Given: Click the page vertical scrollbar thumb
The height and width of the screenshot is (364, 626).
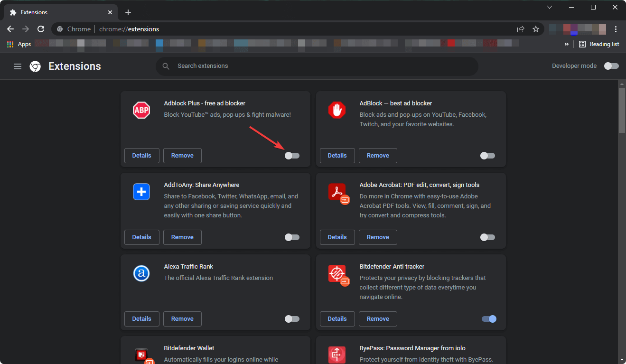Looking at the screenshot, I should pos(622,110).
